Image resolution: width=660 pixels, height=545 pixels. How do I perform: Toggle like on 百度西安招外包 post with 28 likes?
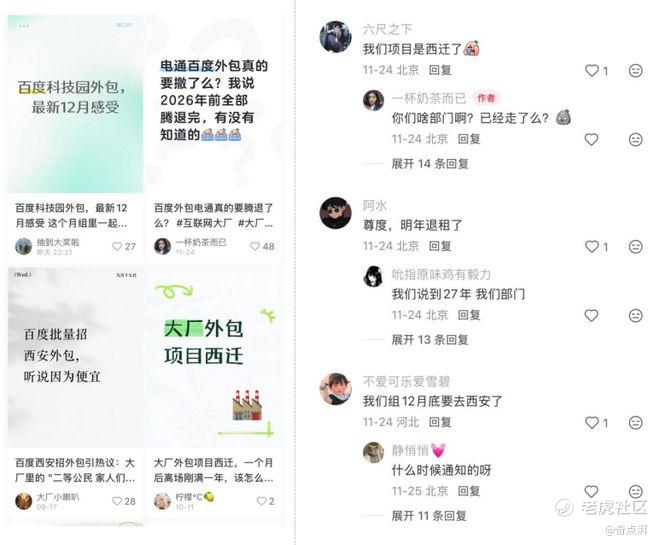(x=117, y=501)
